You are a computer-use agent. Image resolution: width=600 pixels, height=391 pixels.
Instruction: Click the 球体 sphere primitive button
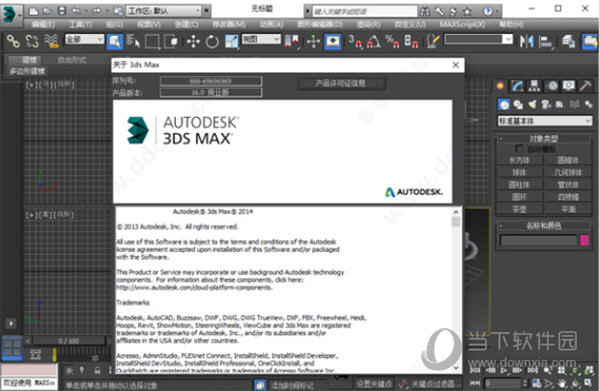click(x=519, y=173)
